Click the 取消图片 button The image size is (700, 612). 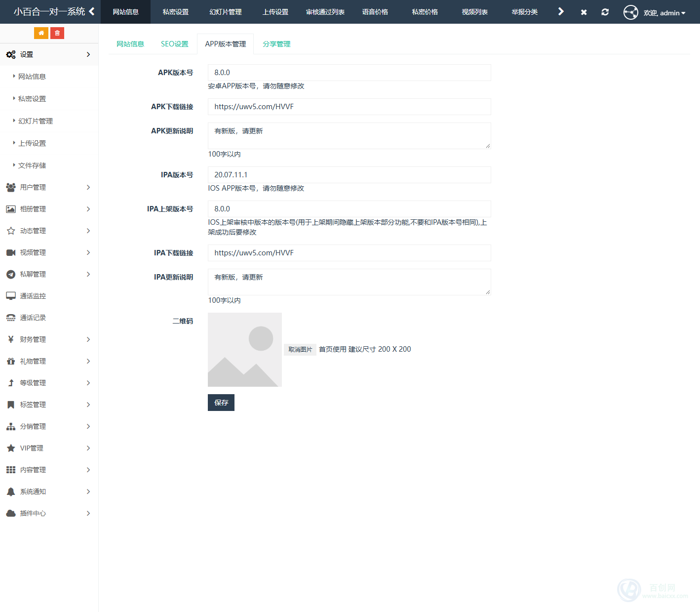(x=300, y=350)
